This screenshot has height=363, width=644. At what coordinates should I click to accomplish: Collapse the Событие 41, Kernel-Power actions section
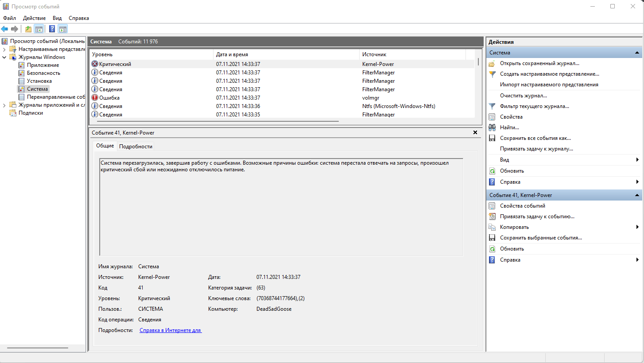637,195
